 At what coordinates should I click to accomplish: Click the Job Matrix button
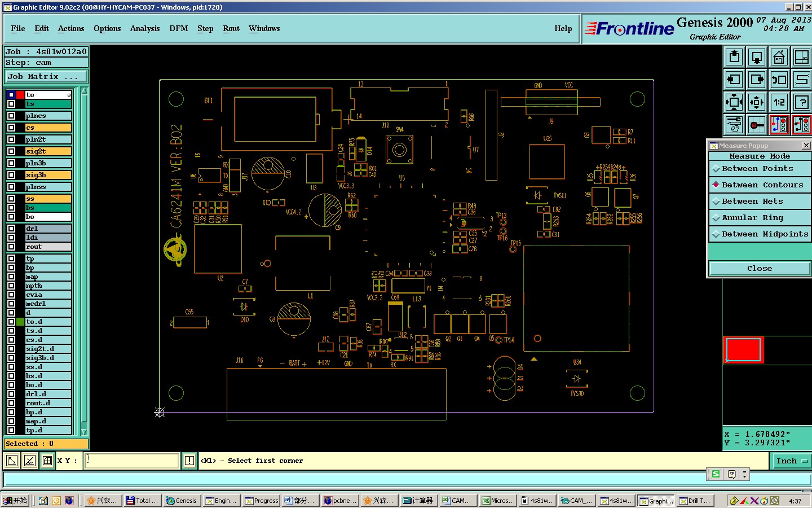[x=46, y=76]
